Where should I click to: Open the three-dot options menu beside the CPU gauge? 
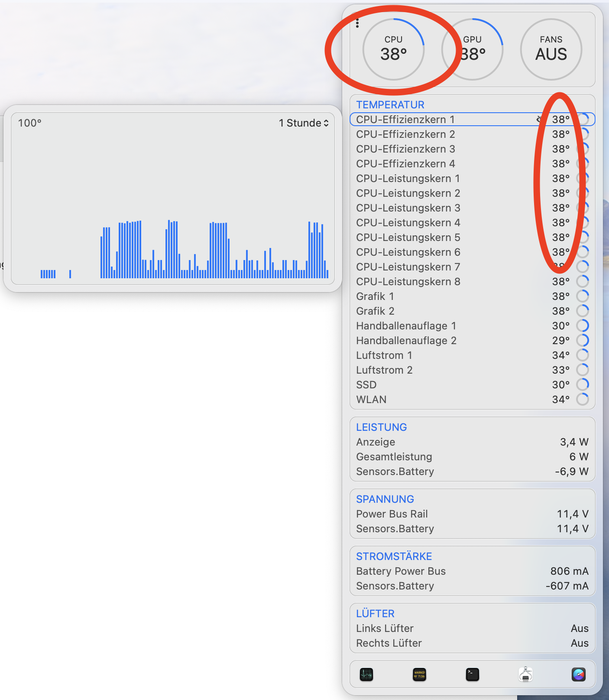point(357,23)
